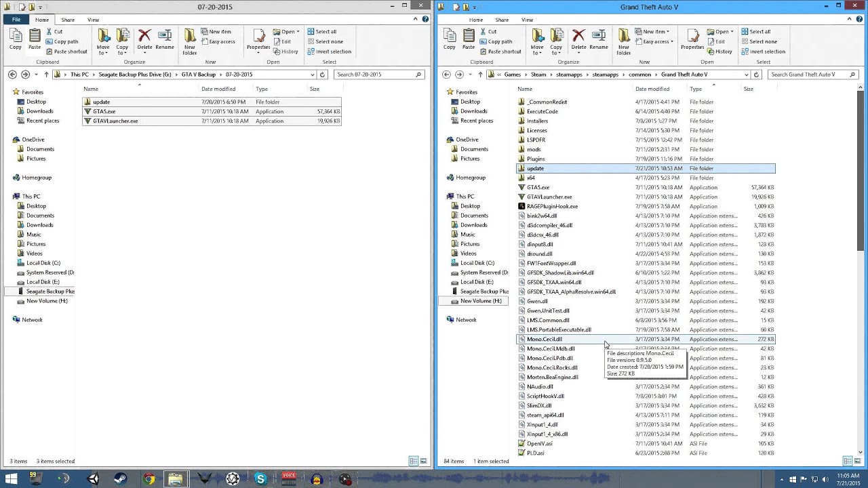Click Edit in Grand Theft Auto V window ribbon
This screenshot has height=488, width=868.
pos(715,41)
